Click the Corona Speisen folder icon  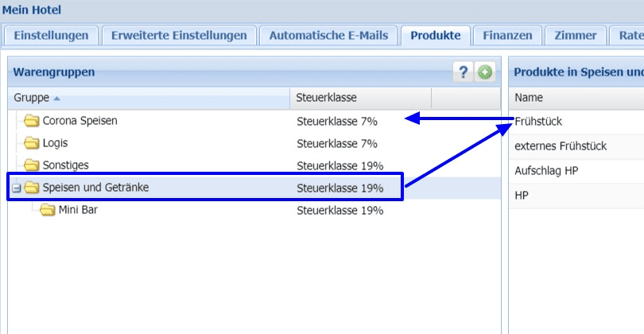(32, 121)
